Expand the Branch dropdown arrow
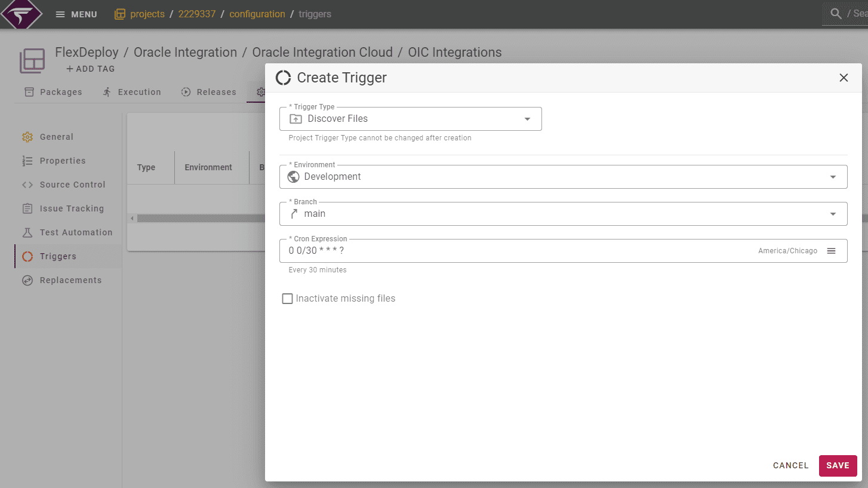 [x=833, y=214]
